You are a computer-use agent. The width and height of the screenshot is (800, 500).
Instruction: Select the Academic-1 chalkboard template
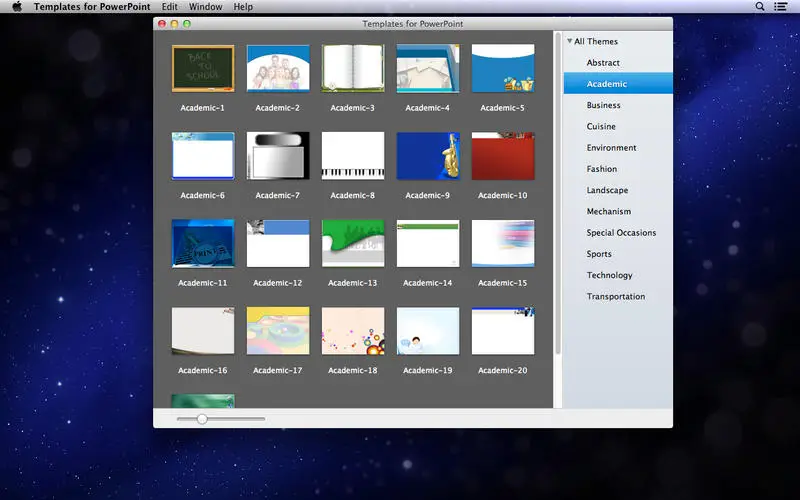click(203, 68)
